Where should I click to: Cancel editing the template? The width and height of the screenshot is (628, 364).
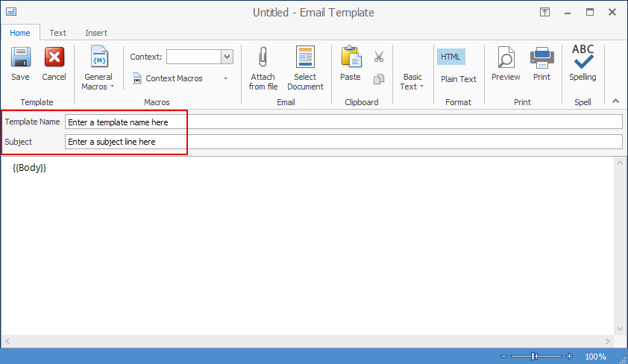pos(54,64)
